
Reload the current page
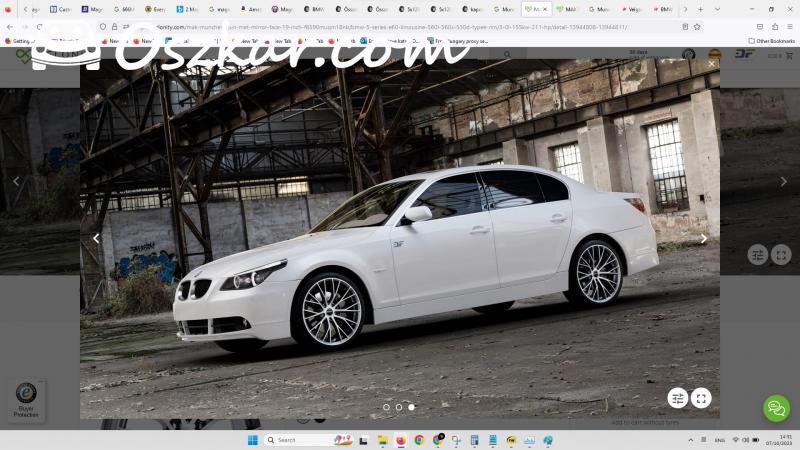[x=39, y=27]
